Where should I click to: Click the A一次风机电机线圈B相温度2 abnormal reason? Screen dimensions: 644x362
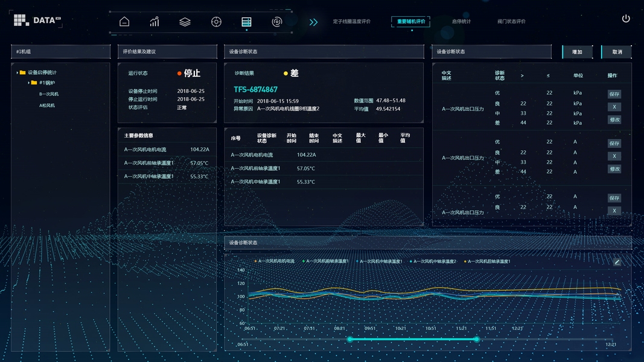288,109
